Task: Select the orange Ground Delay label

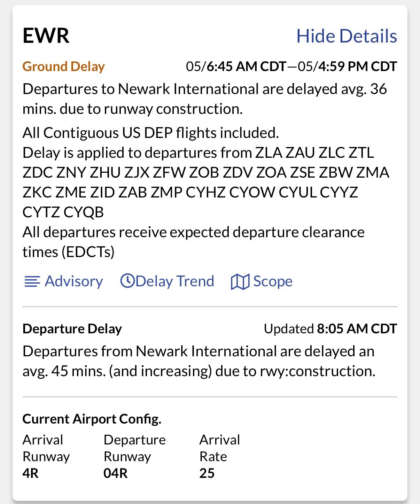Action: [63, 67]
